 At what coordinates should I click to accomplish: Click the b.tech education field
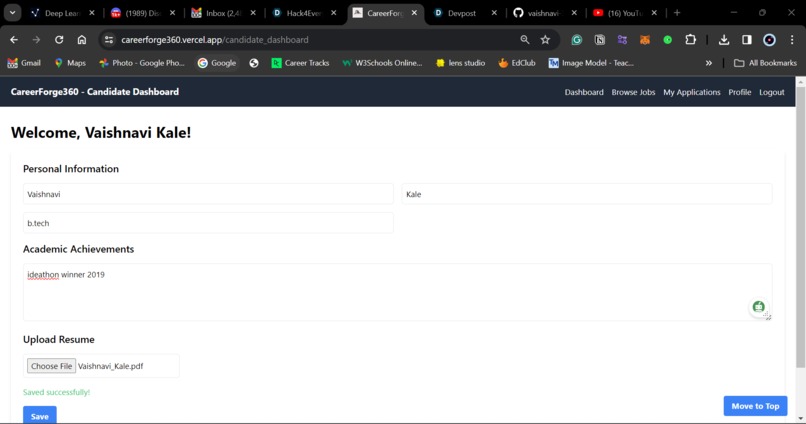[208, 223]
